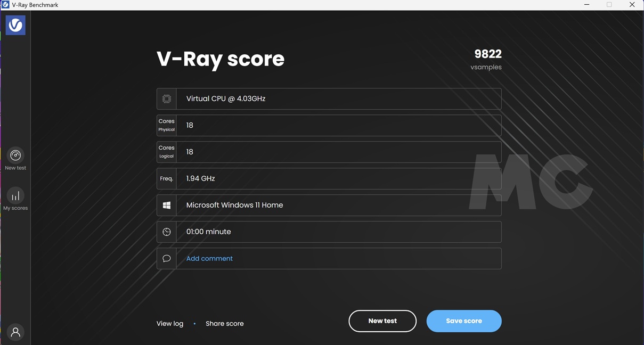
Task: Click Microsoft Windows 11 Home text
Action: (x=234, y=205)
